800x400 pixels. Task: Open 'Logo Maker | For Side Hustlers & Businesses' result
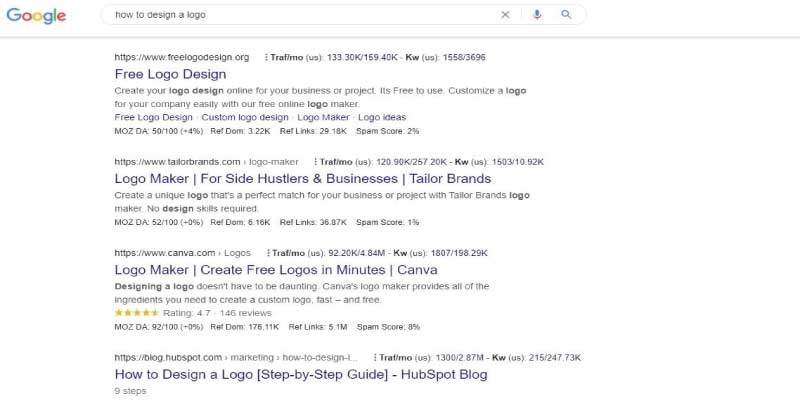pos(303,179)
